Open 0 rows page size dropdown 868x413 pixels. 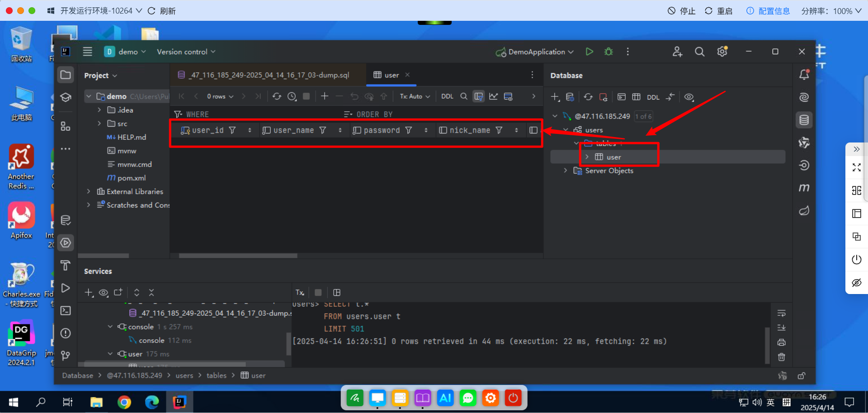pos(220,96)
